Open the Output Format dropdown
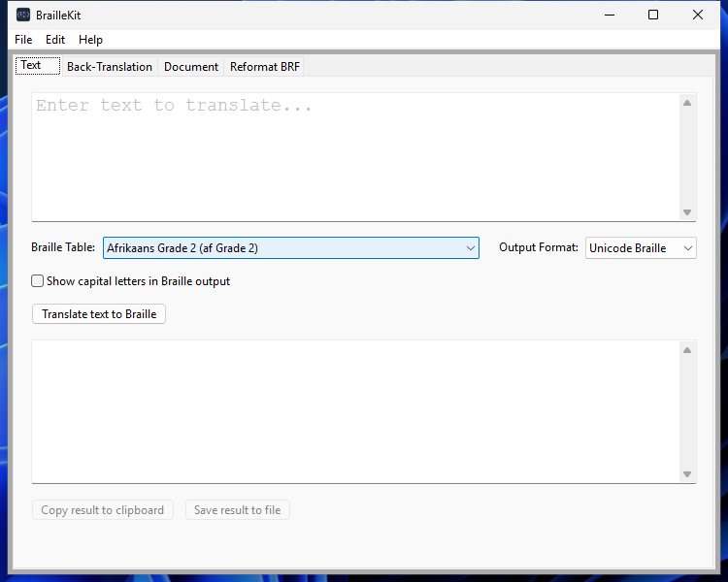Screen dimensions: 728x582 [x=641, y=248]
